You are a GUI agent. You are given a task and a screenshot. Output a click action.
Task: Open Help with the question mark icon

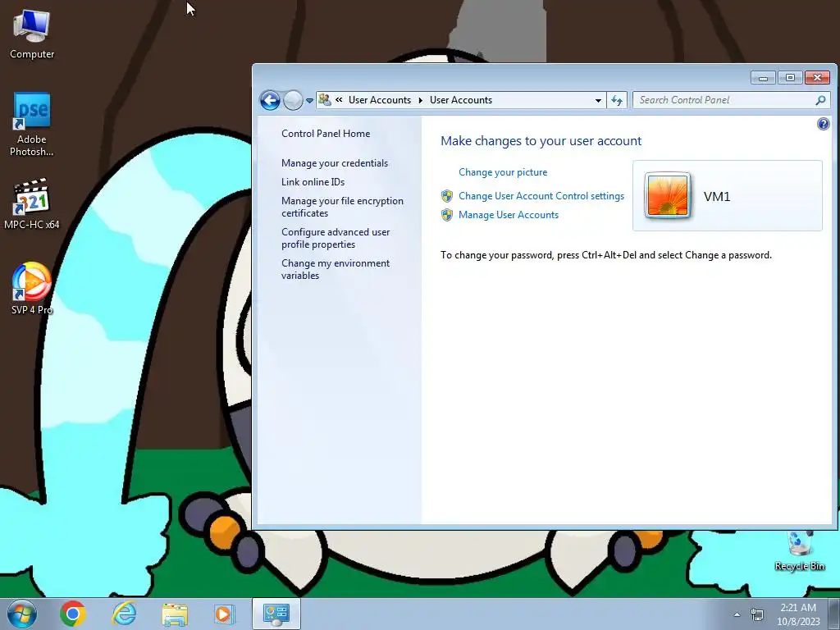click(x=823, y=125)
